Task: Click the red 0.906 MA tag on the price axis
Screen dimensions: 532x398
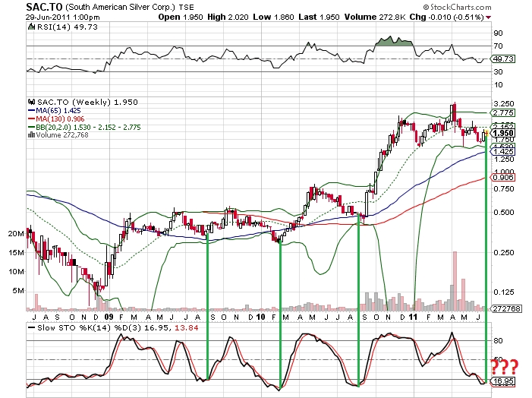Action: [503, 177]
